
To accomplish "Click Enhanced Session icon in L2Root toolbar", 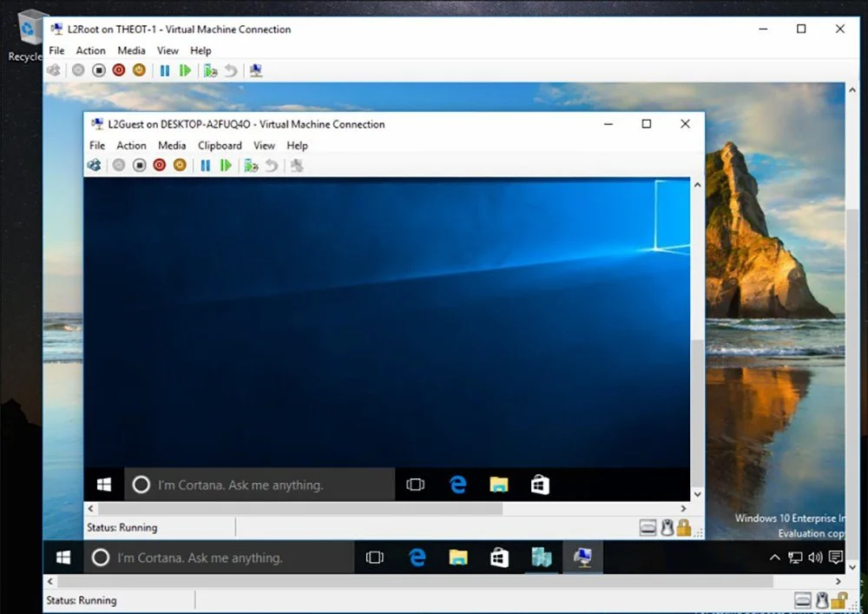I will coord(256,70).
